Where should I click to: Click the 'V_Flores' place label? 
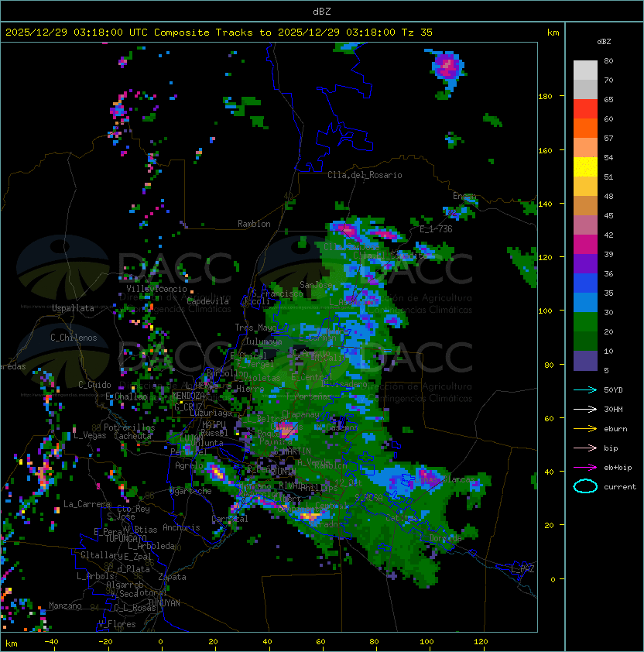point(117,624)
